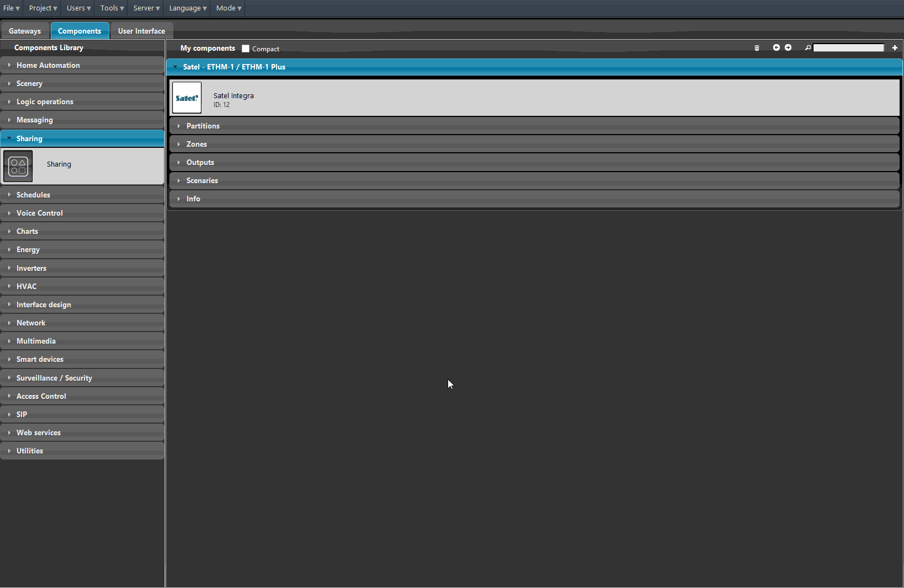Expand the Zones section
The image size is (904, 588).
[534, 144]
